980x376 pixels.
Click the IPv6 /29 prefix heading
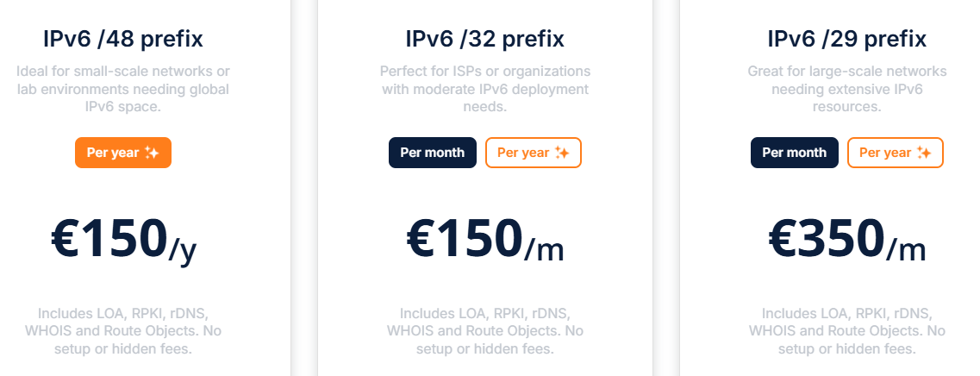click(847, 39)
